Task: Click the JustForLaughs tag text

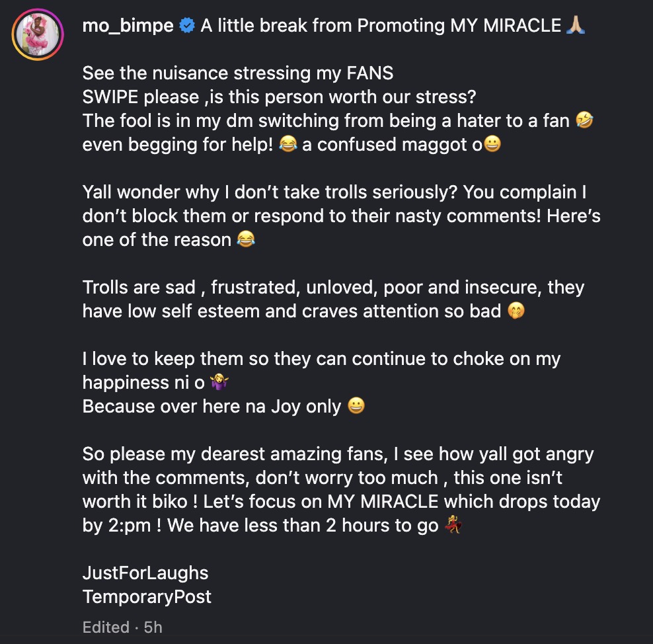Action: click(145, 573)
